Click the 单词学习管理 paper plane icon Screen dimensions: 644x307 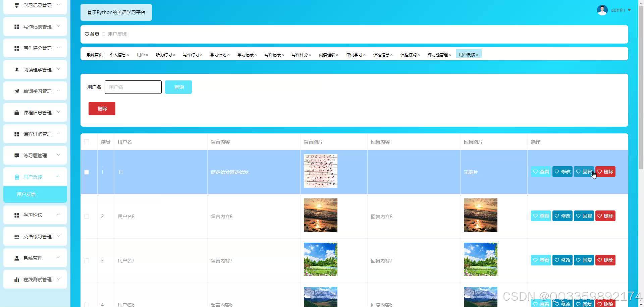tap(17, 91)
